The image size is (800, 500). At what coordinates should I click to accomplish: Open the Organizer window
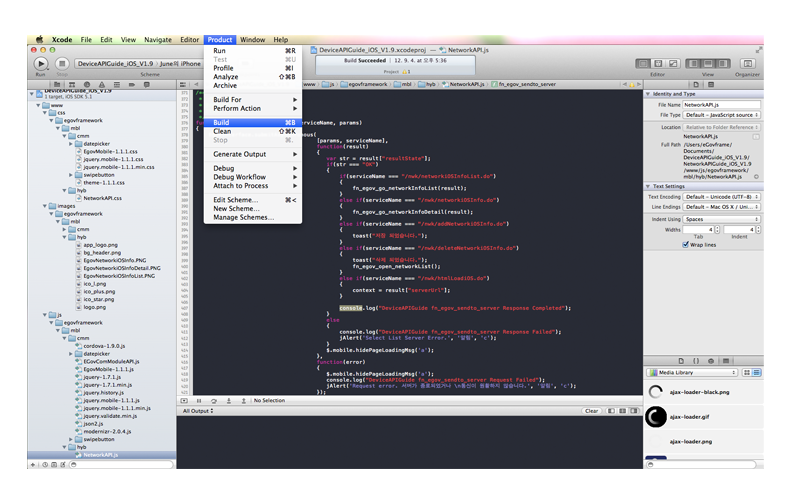[747, 64]
